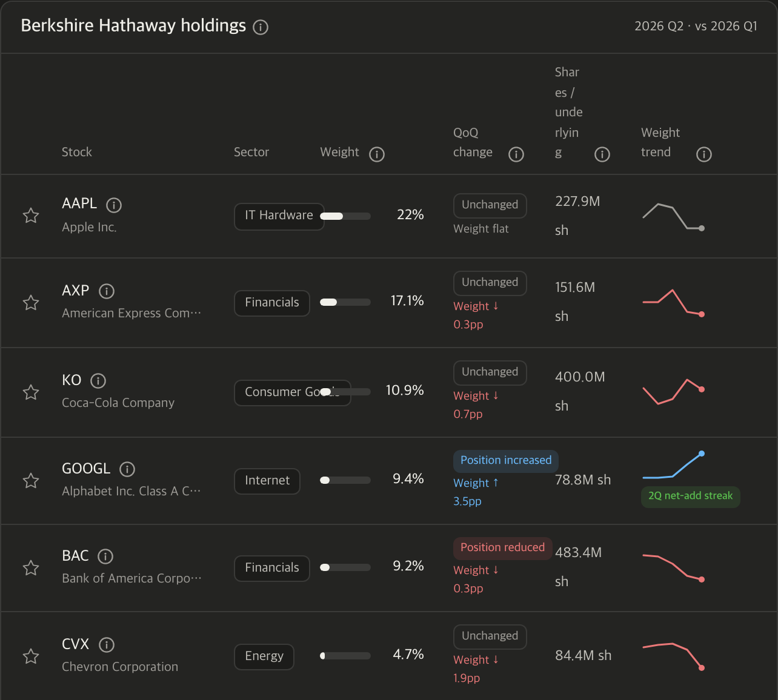This screenshot has width=778, height=700.
Task: View the info icon next to GOOGL
Action: click(127, 469)
